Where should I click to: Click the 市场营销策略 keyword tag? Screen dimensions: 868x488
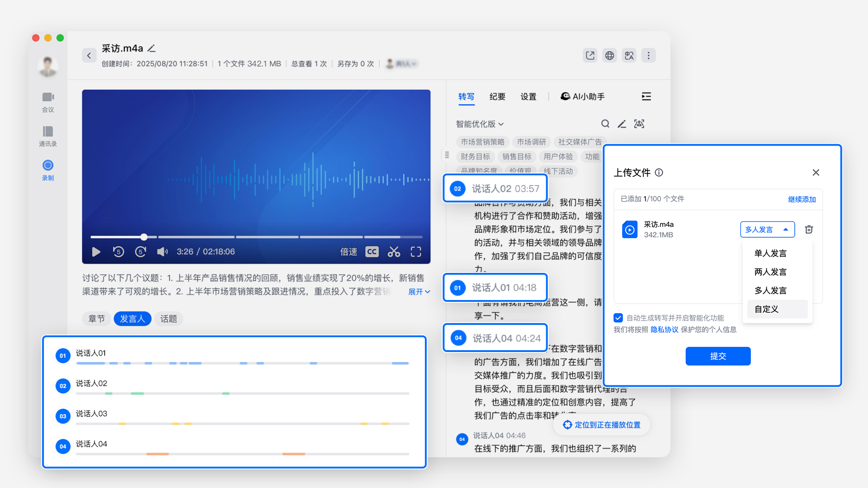(x=482, y=142)
